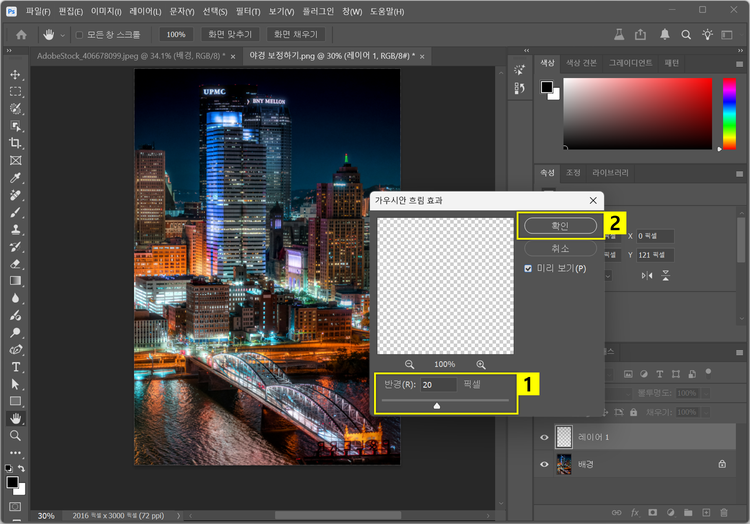750x524 pixels.
Task: Hide the 레이어 1 layer visibility eye
Action: (545, 437)
